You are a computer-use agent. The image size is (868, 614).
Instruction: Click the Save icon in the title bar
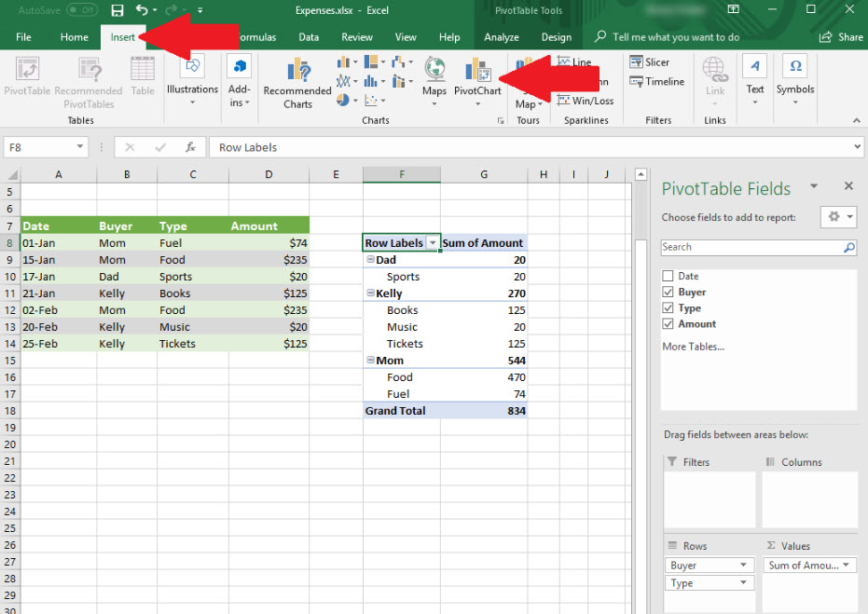pos(117,10)
